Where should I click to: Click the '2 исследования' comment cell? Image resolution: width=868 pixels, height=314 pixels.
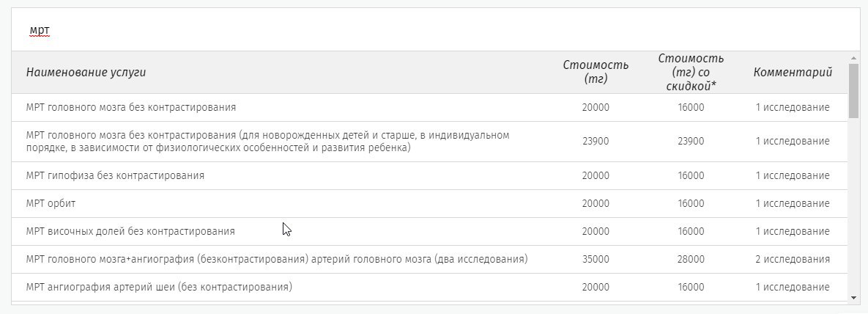[793, 259]
